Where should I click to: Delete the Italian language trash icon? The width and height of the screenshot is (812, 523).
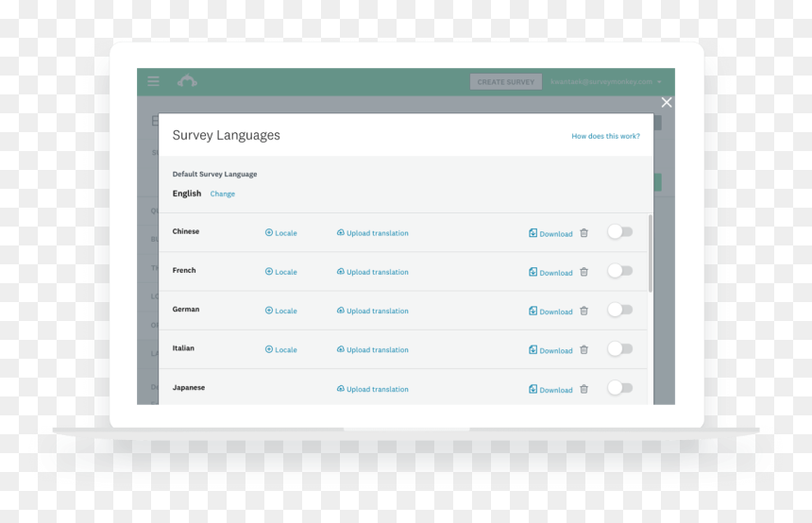(584, 349)
